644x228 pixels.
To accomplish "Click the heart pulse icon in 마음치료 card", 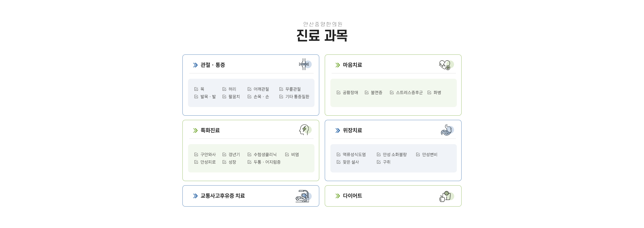I will 446,65.
